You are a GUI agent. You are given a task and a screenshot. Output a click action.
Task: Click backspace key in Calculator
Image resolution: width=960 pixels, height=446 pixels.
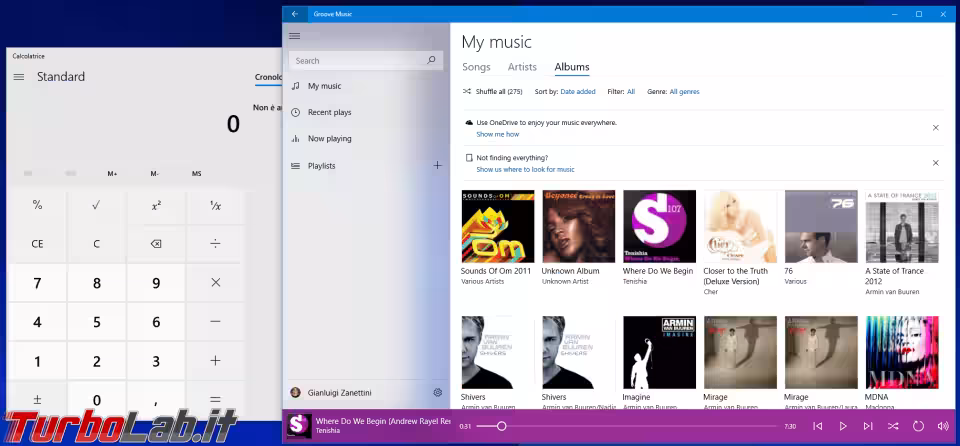point(156,244)
